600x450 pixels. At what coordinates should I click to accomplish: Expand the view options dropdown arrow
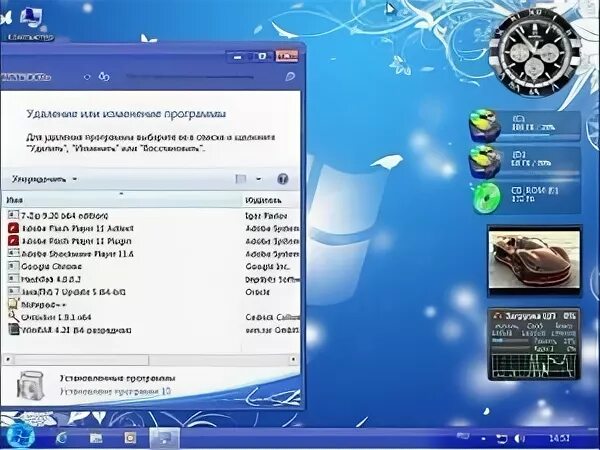tap(259, 179)
